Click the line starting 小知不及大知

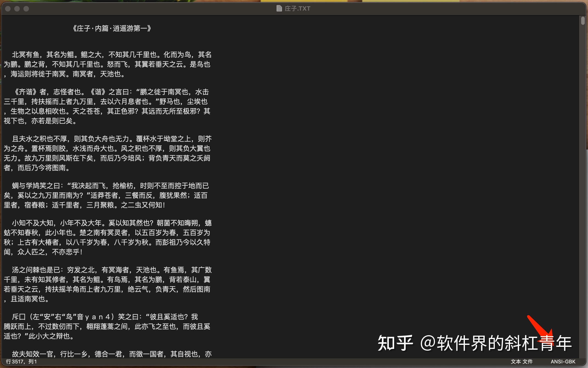point(112,223)
